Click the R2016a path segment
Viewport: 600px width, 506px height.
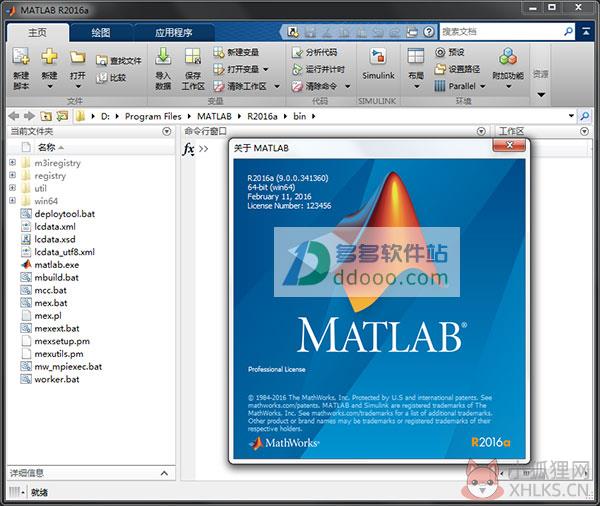tap(262, 116)
